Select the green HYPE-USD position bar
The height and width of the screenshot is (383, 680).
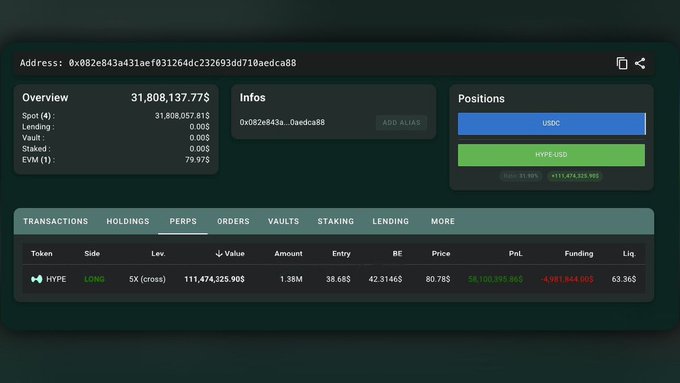coord(551,155)
